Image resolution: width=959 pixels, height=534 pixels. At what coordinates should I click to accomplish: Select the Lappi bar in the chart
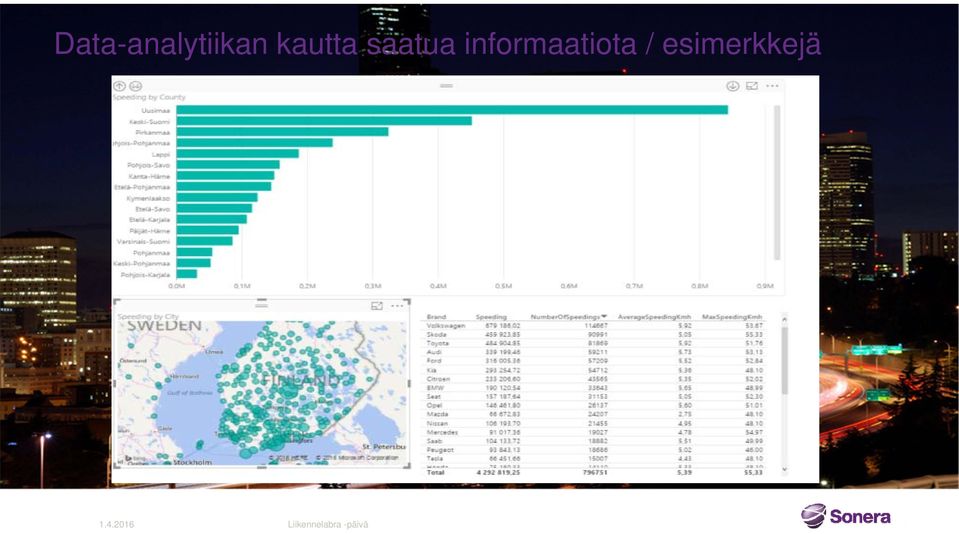(x=238, y=154)
